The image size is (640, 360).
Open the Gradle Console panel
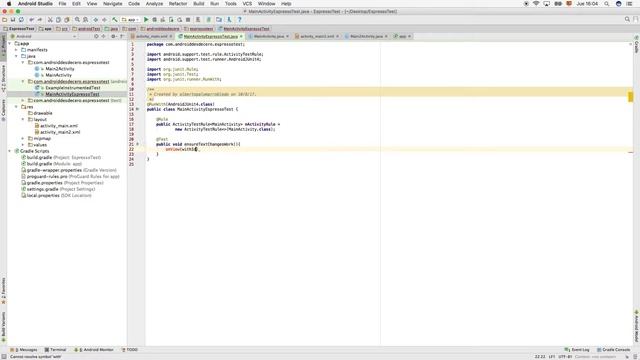click(613, 350)
